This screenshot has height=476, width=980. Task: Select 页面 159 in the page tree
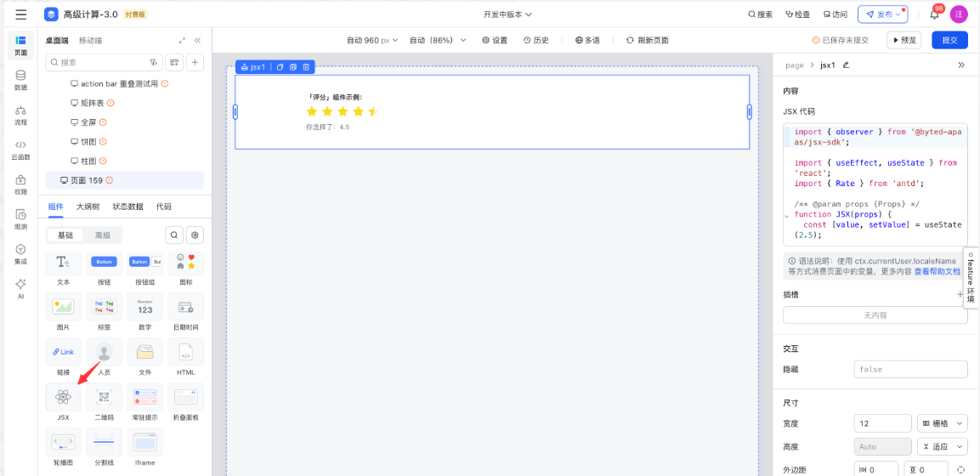click(x=124, y=180)
